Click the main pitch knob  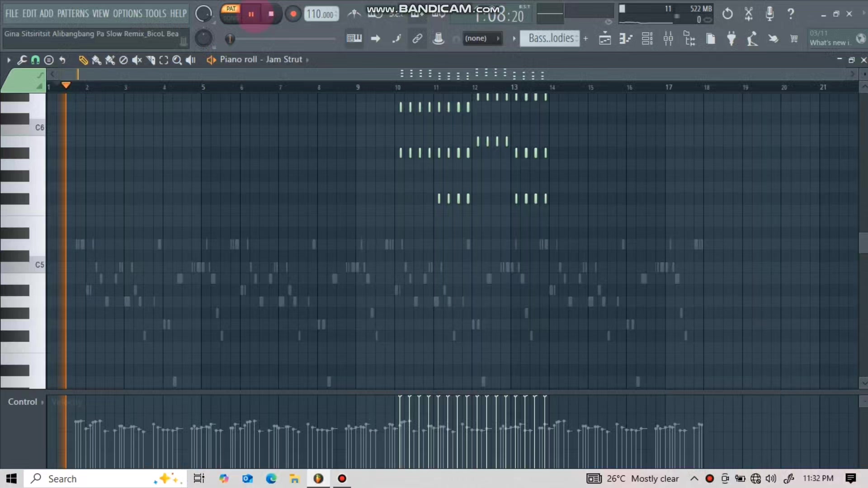(203, 39)
